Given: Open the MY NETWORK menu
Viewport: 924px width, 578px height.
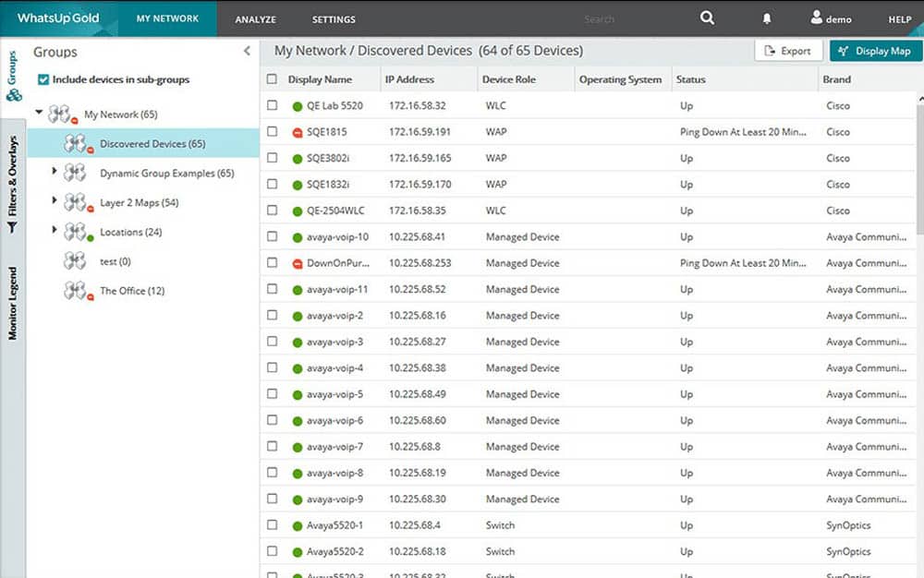Looking at the screenshot, I should click(x=167, y=18).
